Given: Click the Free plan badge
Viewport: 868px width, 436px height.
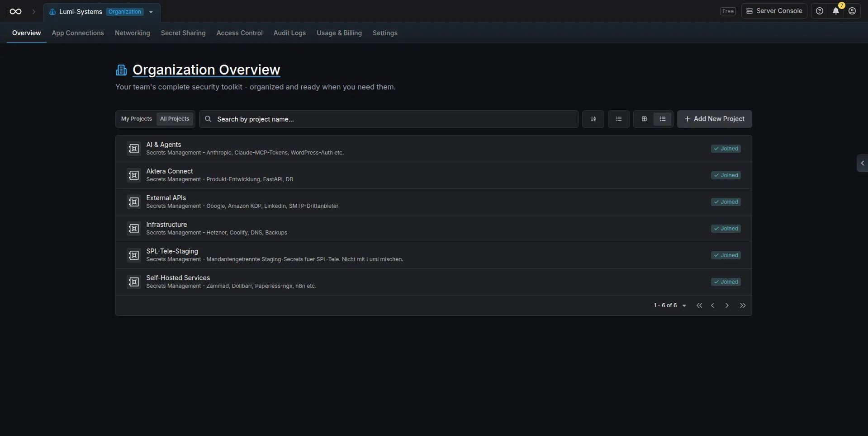Looking at the screenshot, I should 728,11.
